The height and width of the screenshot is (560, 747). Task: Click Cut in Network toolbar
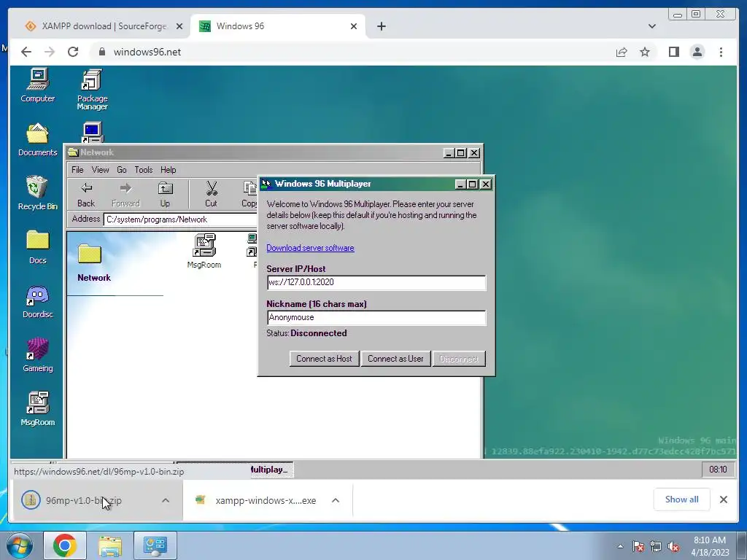[211, 195]
